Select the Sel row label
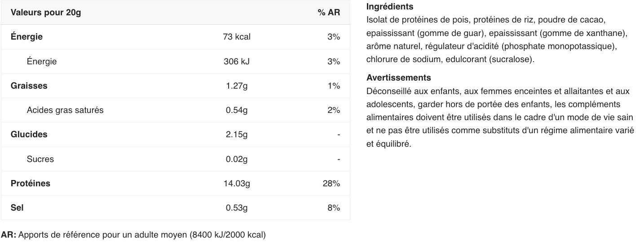The width and height of the screenshot is (644, 243). click(x=17, y=208)
